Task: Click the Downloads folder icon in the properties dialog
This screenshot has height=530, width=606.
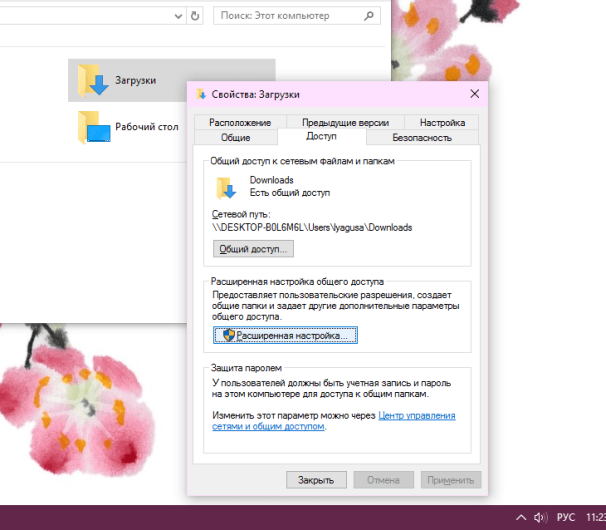Action: 226,188
